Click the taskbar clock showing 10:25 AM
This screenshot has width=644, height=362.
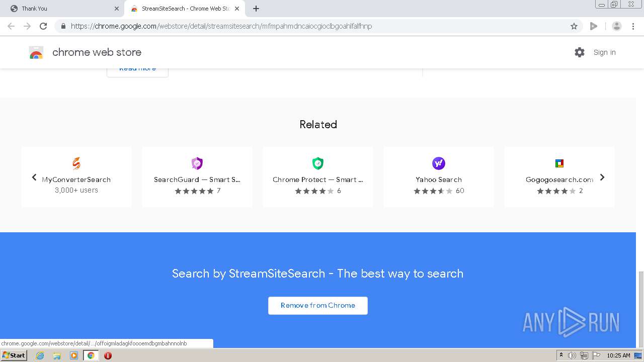pyautogui.click(x=618, y=355)
